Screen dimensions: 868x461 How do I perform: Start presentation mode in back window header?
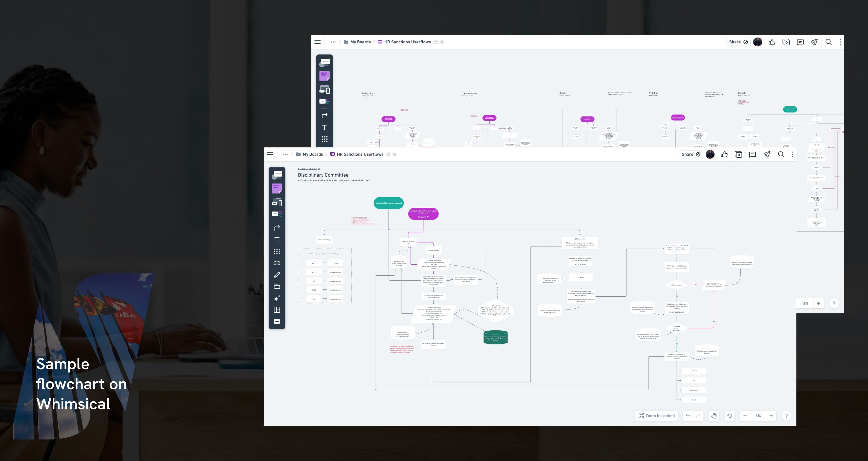click(786, 42)
